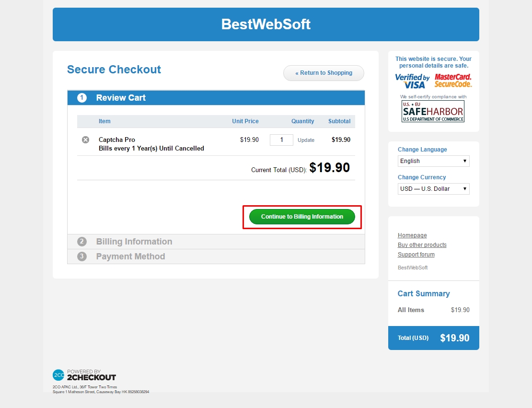Click Update quantity link
532x408 pixels.
[x=306, y=140]
